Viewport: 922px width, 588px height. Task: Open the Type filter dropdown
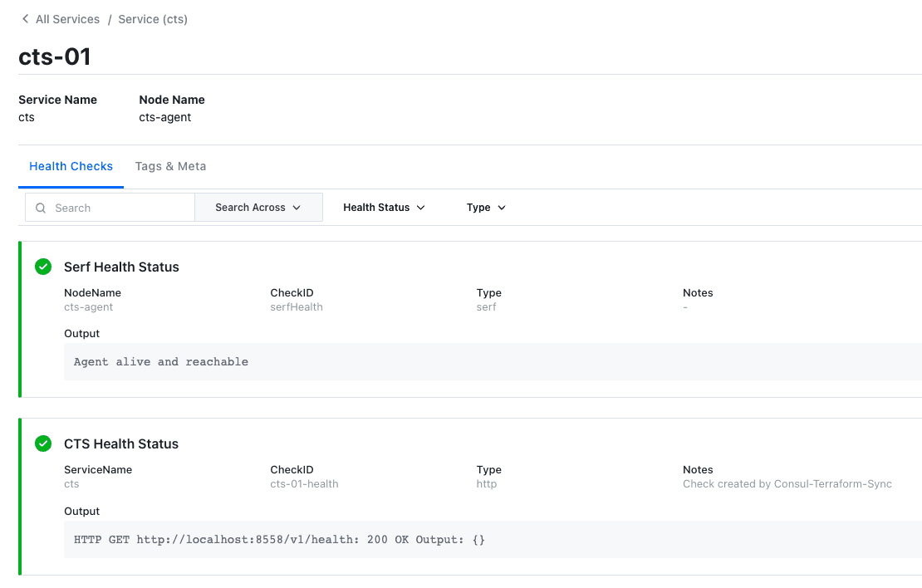coord(486,208)
